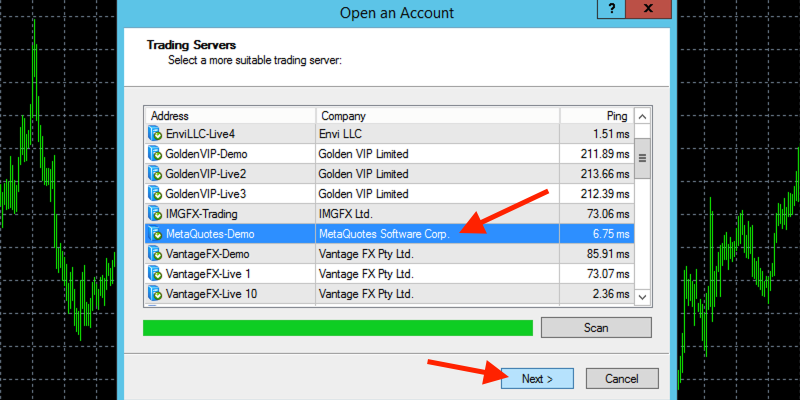Click the VantageFX-Live 10 server icon
The image size is (800, 400).
(x=155, y=294)
